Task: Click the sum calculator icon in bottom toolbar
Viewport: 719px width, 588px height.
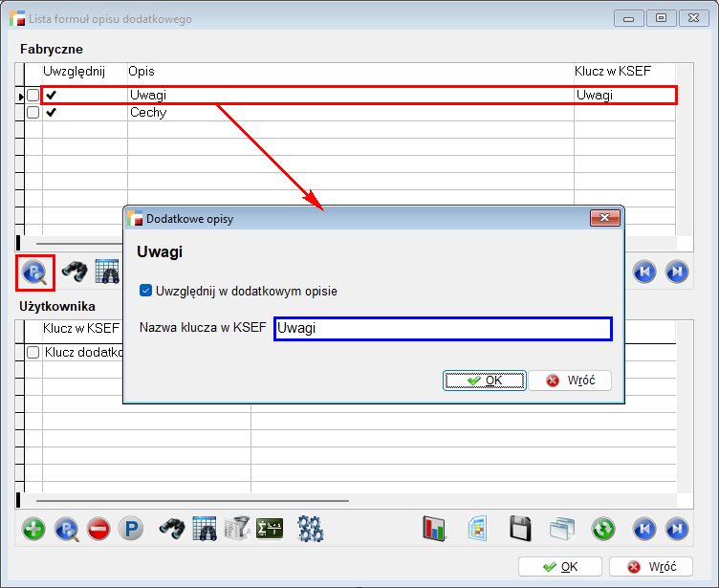Action: coord(270,529)
